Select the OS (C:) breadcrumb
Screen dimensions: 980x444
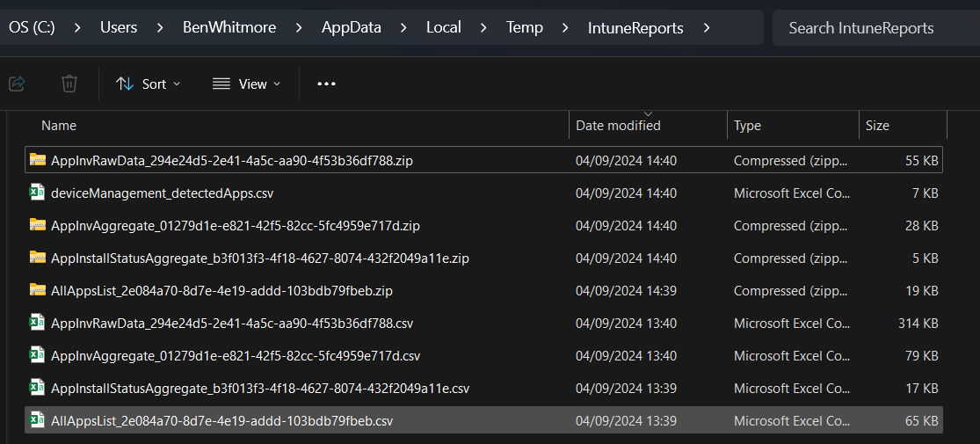click(x=32, y=27)
